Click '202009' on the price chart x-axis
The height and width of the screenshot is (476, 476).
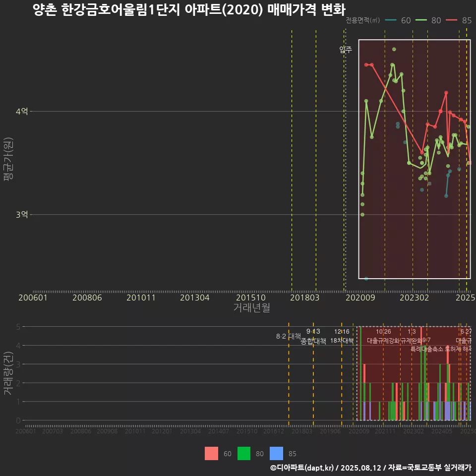coord(360,297)
